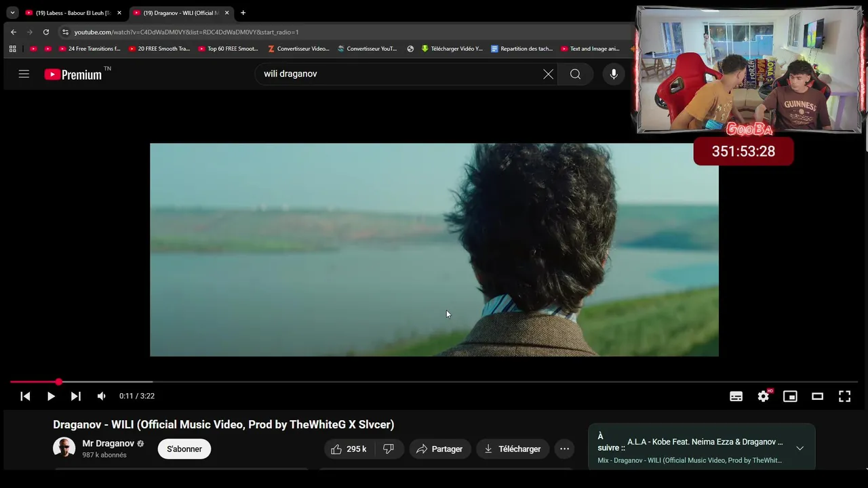The image size is (868, 488).
Task: Open Mr Draganov channel name link
Action: coord(108,443)
